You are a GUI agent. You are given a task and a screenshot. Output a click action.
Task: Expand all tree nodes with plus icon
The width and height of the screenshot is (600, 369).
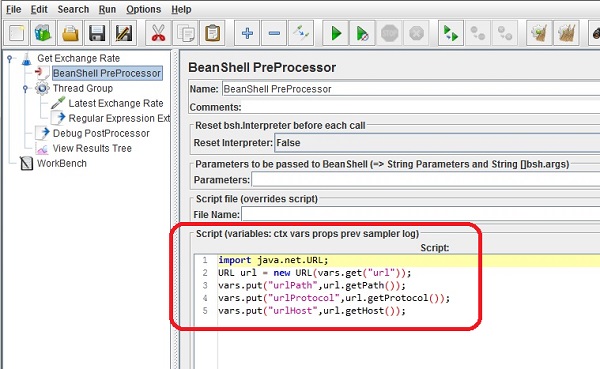click(247, 33)
